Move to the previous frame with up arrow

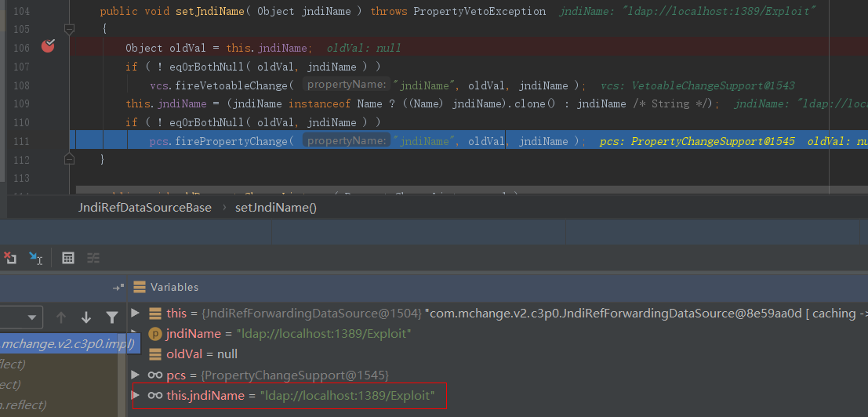click(x=61, y=317)
